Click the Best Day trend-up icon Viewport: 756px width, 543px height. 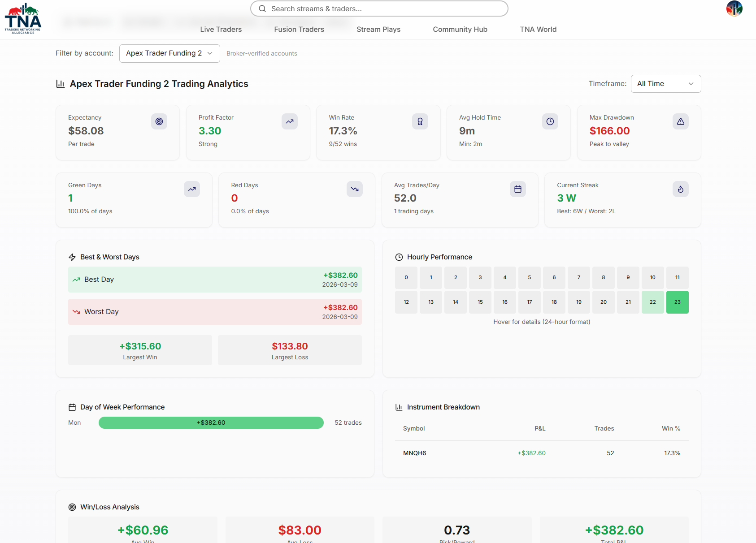click(76, 280)
